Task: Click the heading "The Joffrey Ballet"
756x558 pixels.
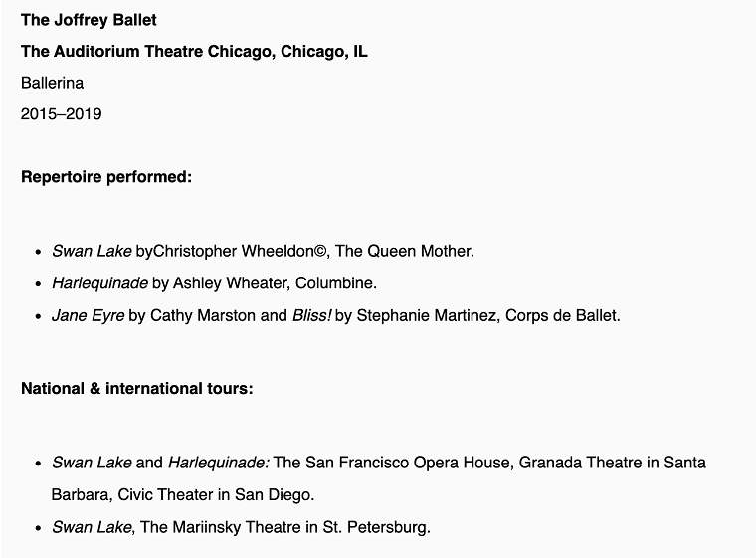Action: coord(89,20)
